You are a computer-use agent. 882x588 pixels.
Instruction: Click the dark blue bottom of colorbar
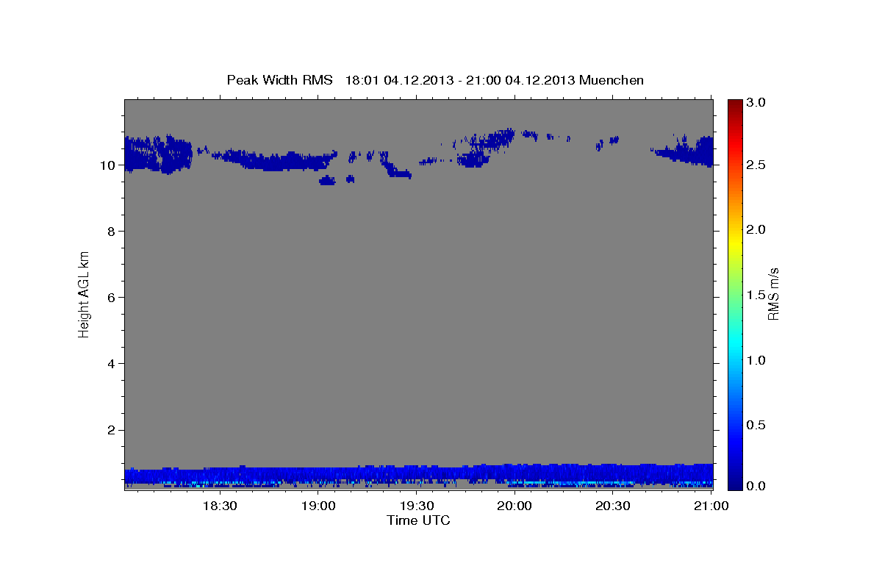pos(735,481)
